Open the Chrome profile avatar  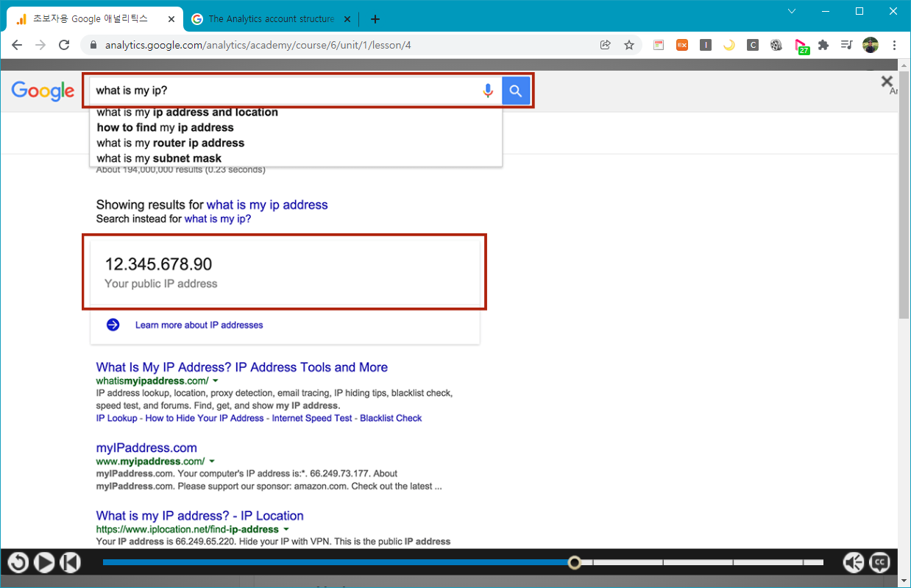(871, 45)
